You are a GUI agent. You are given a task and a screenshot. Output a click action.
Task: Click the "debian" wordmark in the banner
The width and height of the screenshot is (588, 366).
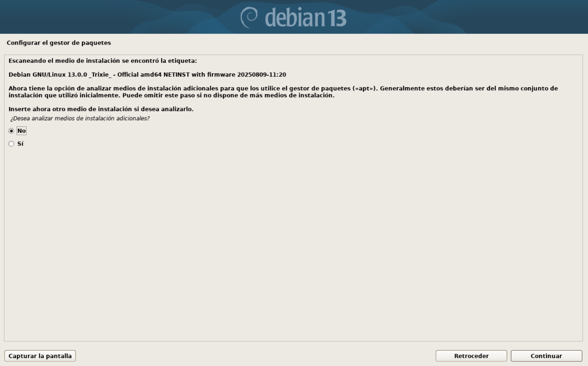pos(292,18)
